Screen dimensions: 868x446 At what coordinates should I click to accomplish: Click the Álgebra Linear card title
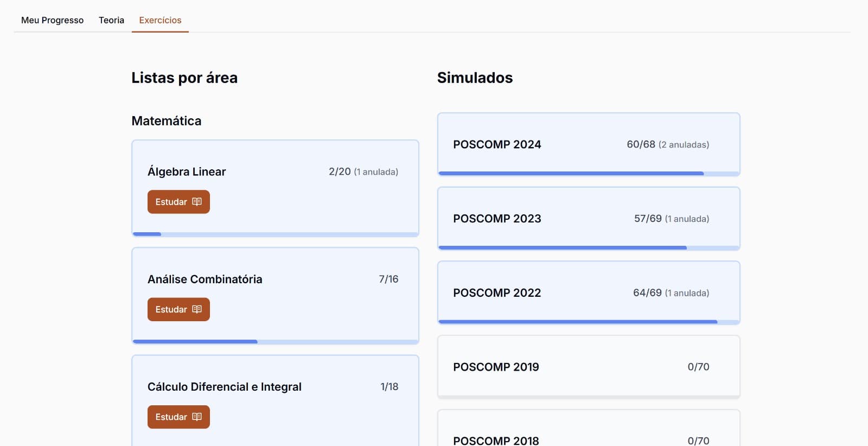coord(187,172)
